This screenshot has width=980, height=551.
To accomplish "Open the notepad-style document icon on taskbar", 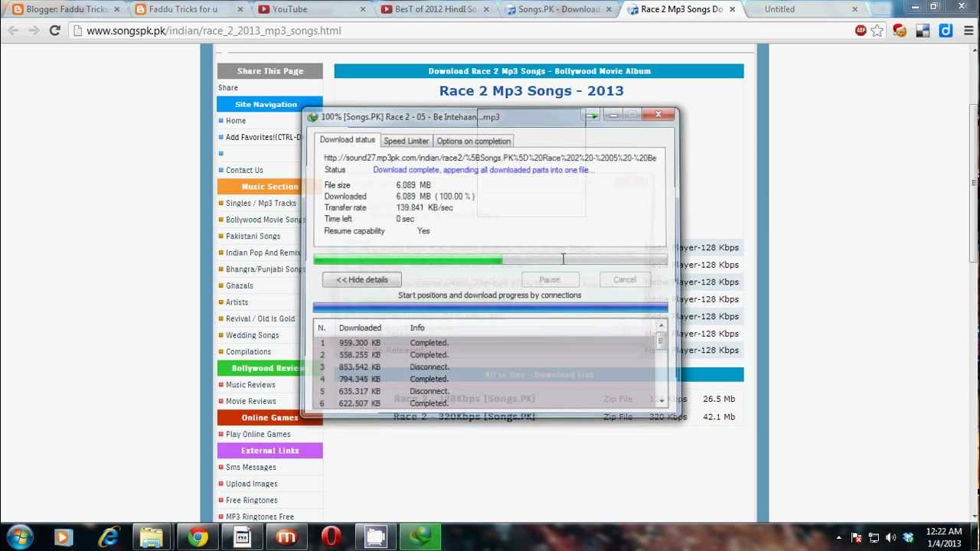I will coord(242,537).
